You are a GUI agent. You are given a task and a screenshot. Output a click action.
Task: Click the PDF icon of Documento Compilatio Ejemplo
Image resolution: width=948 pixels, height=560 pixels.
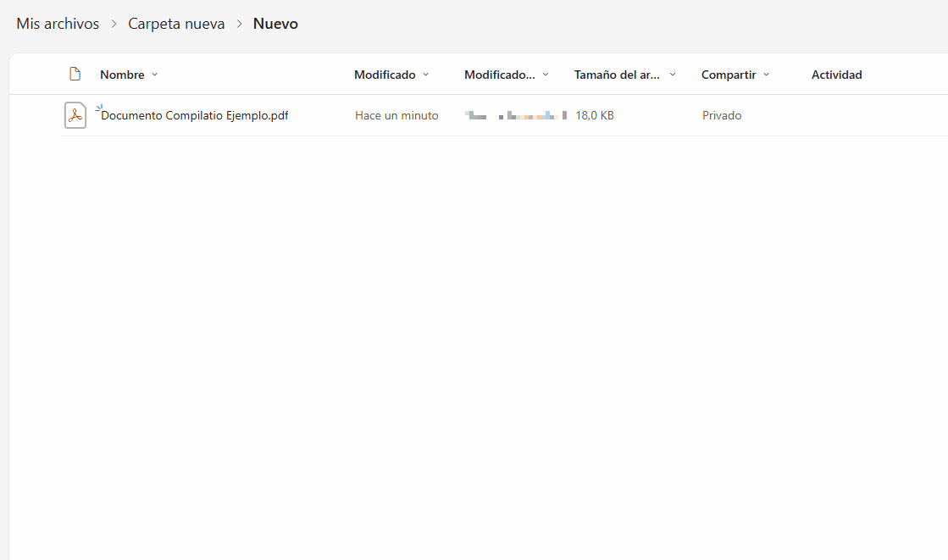coord(75,114)
